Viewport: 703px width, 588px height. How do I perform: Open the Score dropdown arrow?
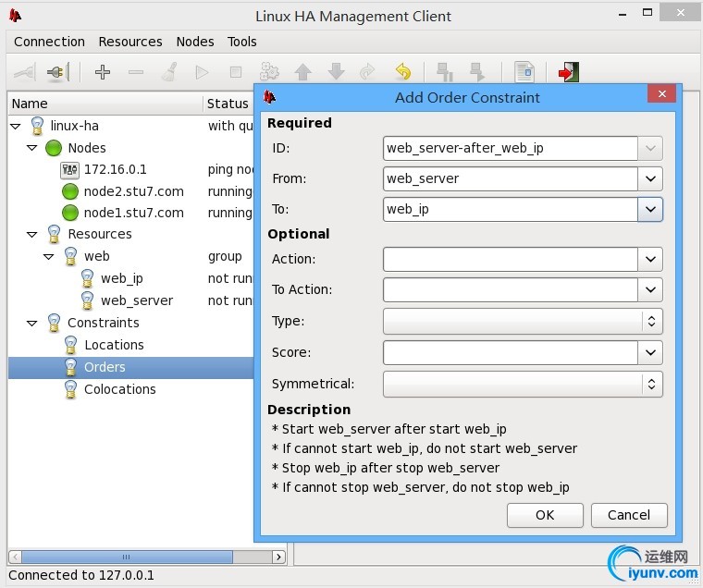pyautogui.click(x=650, y=352)
